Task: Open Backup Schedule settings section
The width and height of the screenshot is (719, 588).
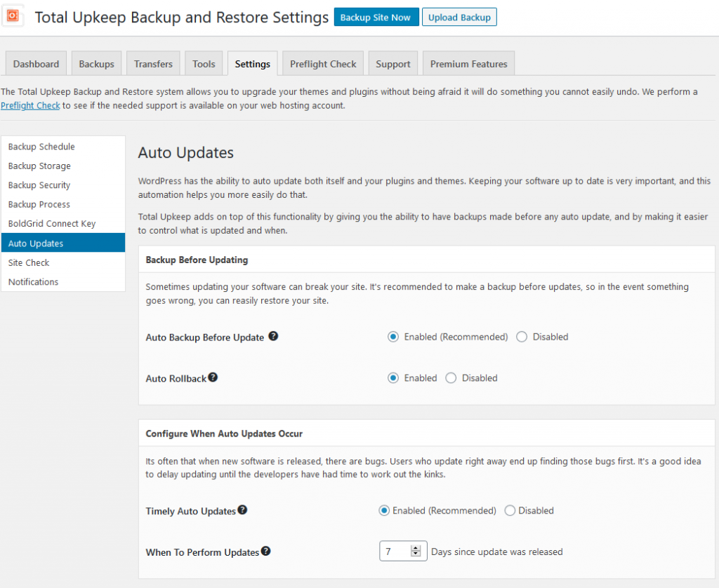Action: (63, 147)
